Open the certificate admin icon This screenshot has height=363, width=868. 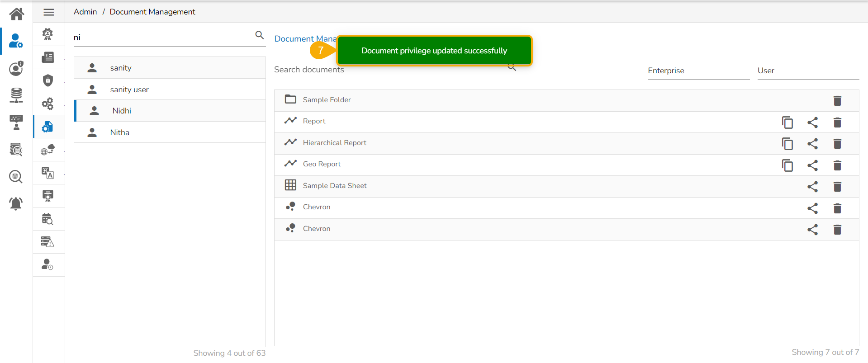pyautogui.click(x=47, y=196)
